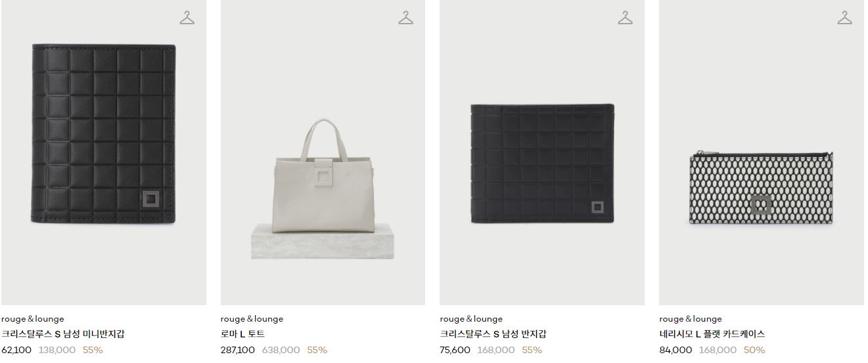Viewport: 868px width, 363px height.
Task: Open the black quilted mini wallet image
Action: pyautogui.click(x=104, y=152)
